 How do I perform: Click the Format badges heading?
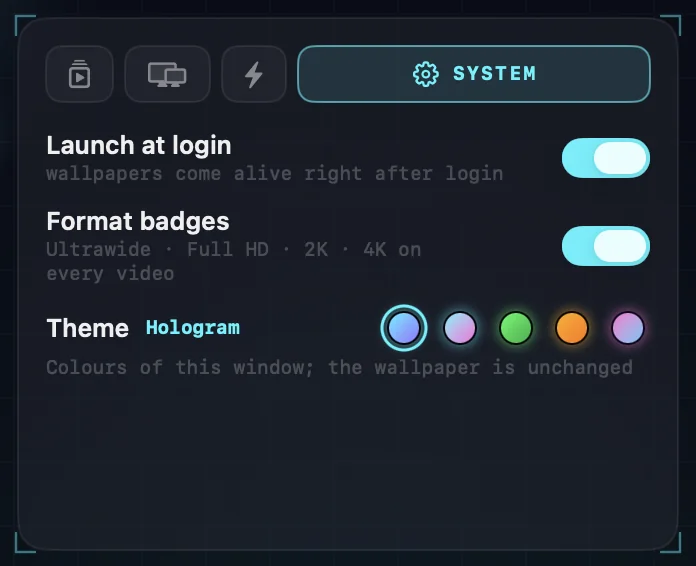[138, 221]
